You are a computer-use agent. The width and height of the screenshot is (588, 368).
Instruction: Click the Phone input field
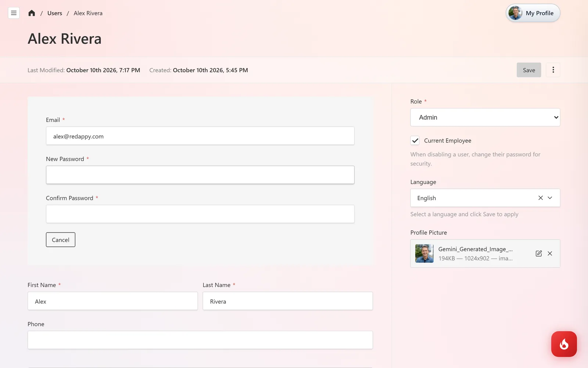tap(200, 340)
